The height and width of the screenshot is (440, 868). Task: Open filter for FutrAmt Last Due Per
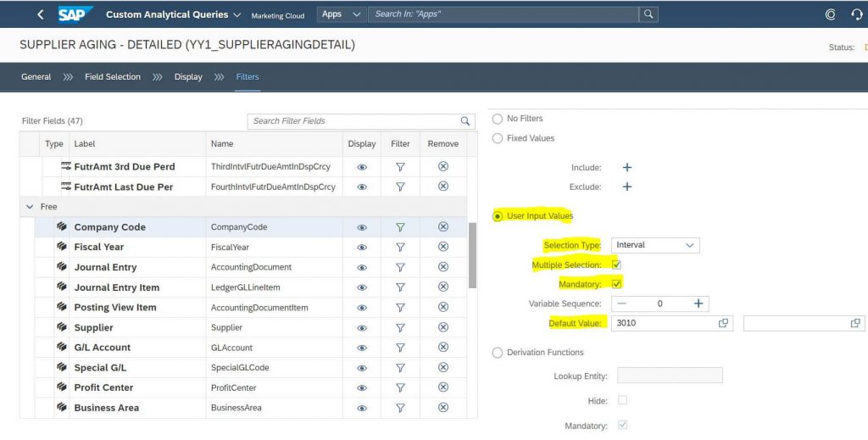click(400, 187)
